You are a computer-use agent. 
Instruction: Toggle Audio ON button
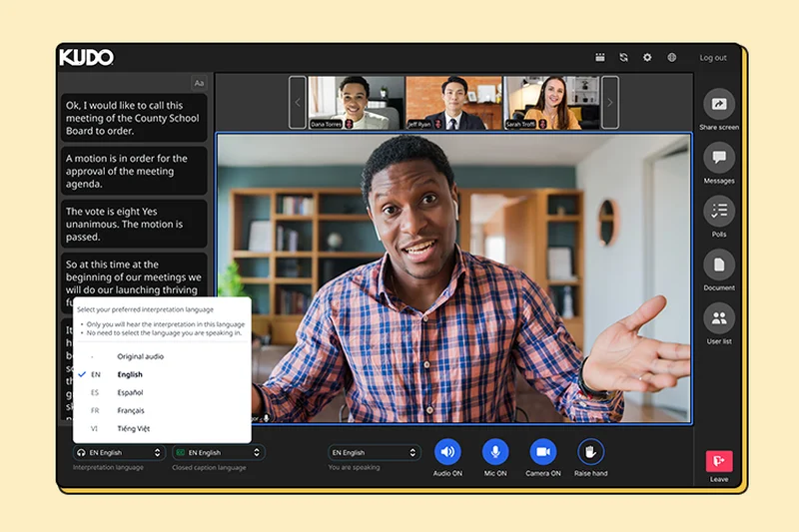(447, 452)
